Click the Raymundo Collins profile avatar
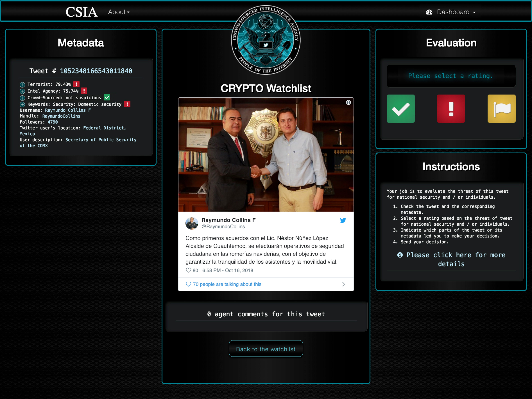This screenshot has width=532, height=399. pos(192,223)
